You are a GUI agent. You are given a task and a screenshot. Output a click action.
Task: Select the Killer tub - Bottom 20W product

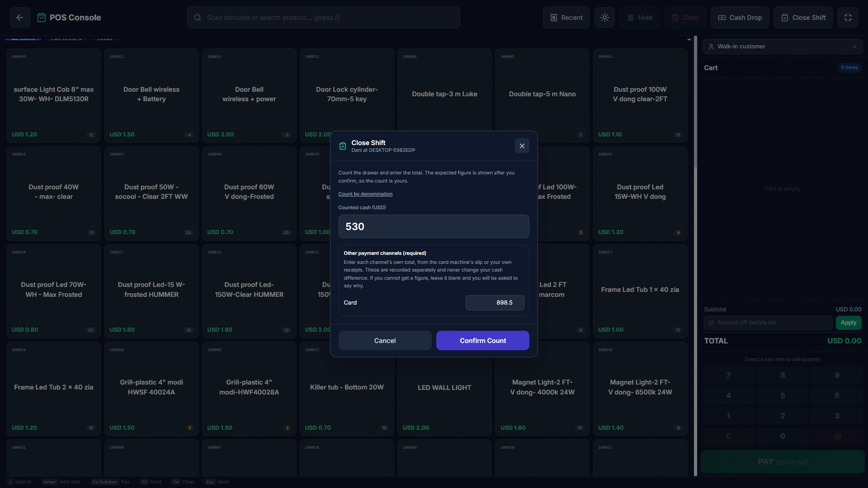[x=347, y=389]
